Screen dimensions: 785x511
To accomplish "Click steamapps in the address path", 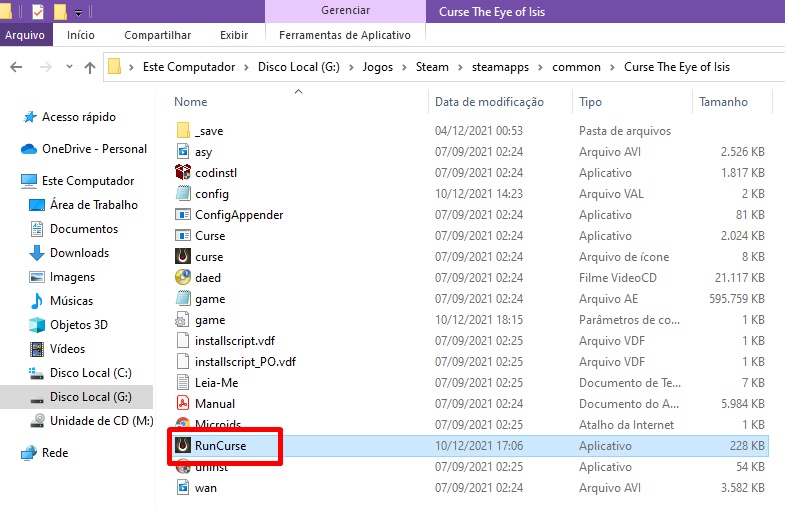I will click(500, 67).
